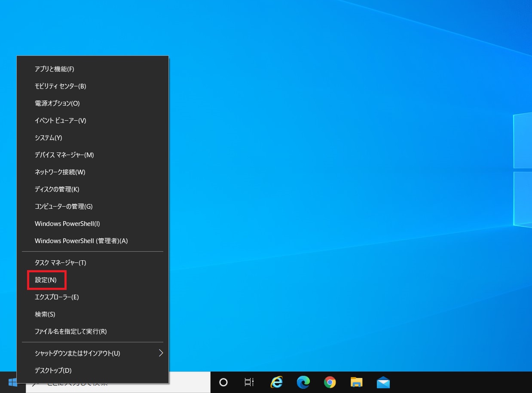Launch Google Chrome from the taskbar

[330, 382]
